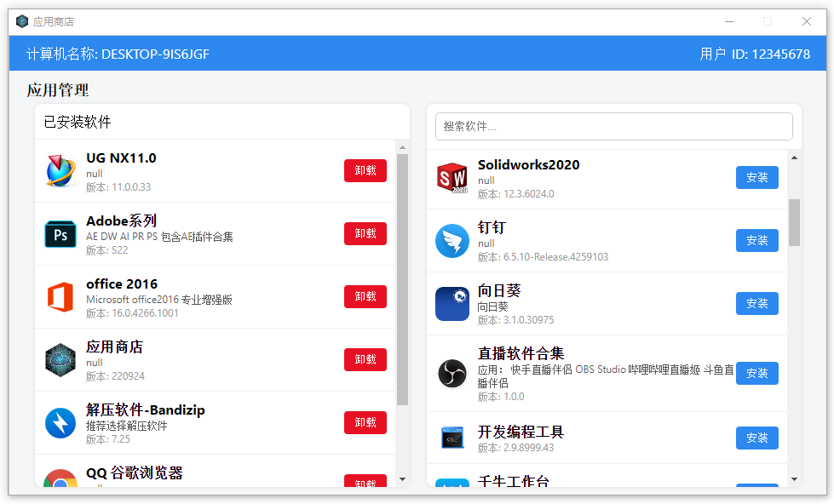
Task: Click the Solidworks2020 SW icon
Action: tap(452, 178)
